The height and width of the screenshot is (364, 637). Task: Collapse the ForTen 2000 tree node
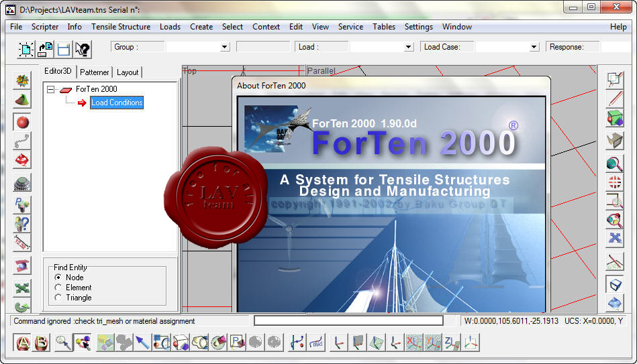click(50, 89)
